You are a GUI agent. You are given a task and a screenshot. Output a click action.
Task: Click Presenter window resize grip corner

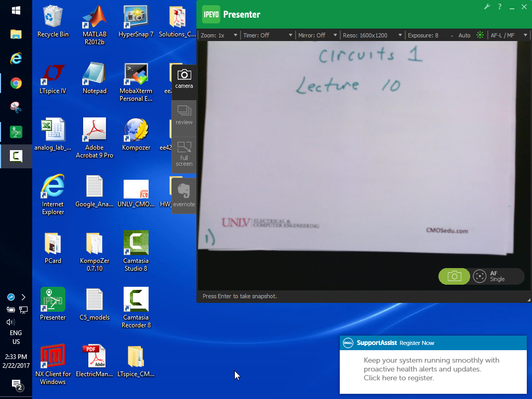[x=528, y=300]
